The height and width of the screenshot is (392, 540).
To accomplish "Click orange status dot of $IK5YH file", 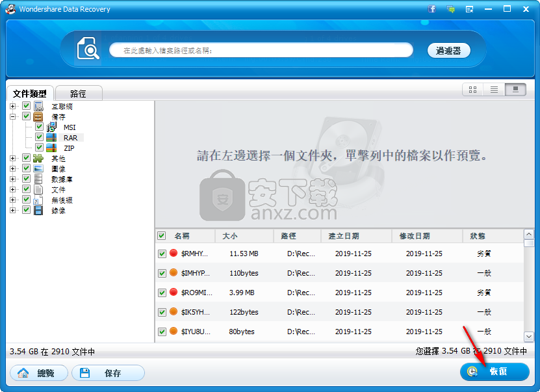I will pyautogui.click(x=174, y=312).
